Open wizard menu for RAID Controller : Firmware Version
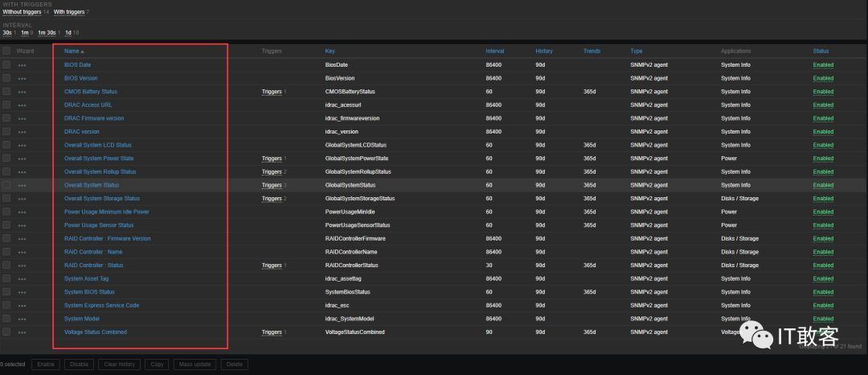The image size is (868, 375). point(22,239)
